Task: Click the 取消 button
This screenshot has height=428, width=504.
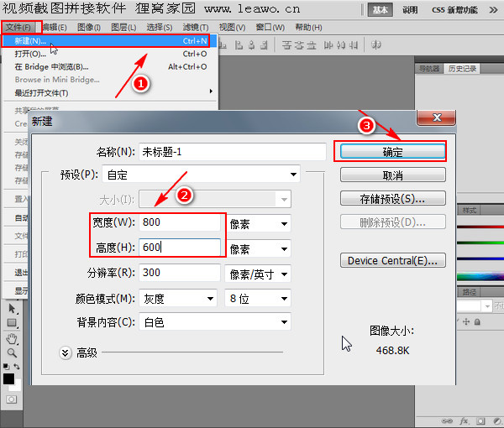Action: click(x=393, y=175)
